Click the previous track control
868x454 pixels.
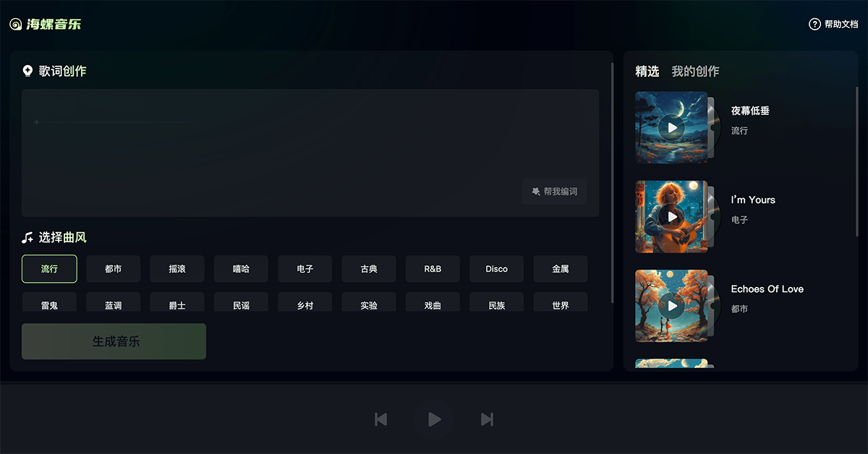(381, 419)
